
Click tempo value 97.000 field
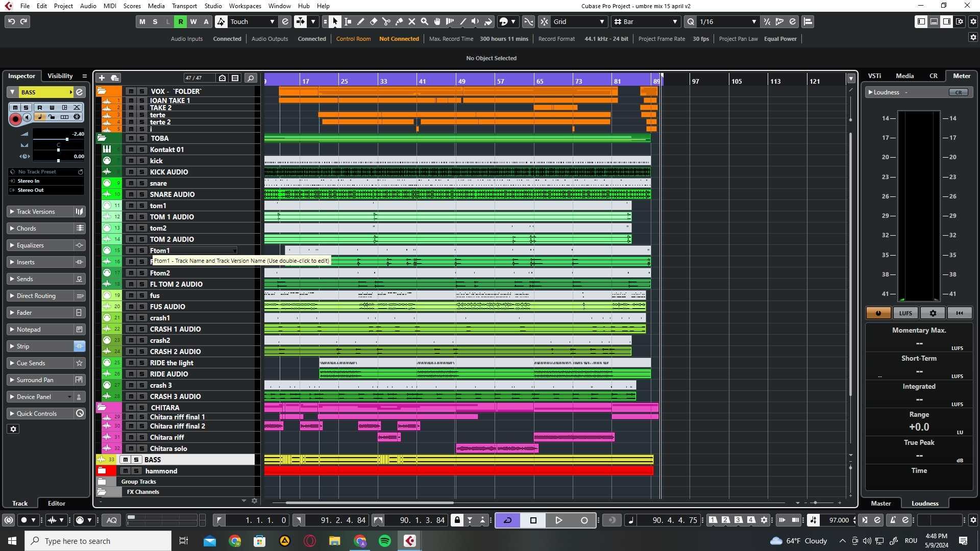pos(839,520)
